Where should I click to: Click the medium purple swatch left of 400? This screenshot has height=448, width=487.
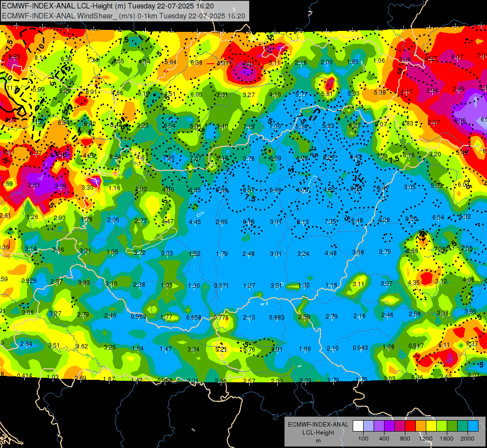pos(379,426)
